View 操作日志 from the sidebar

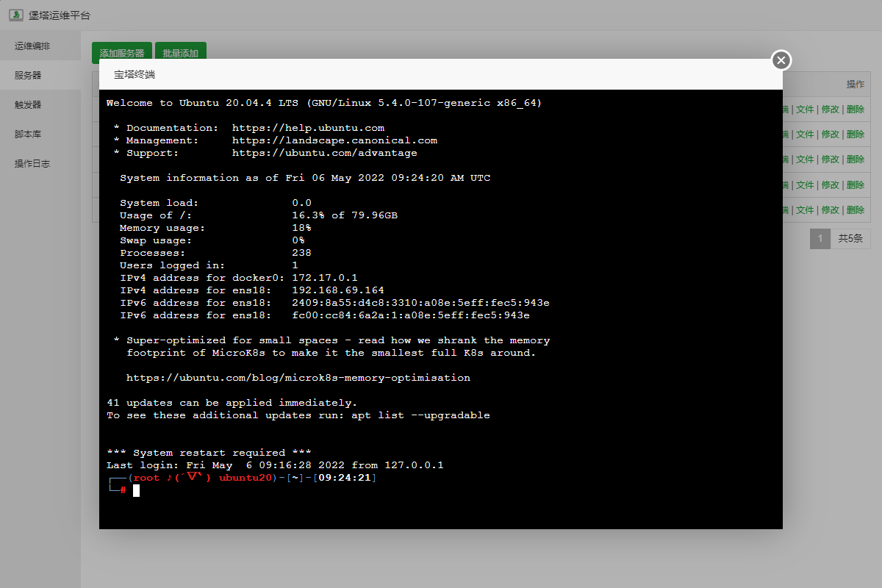(32, 163)
